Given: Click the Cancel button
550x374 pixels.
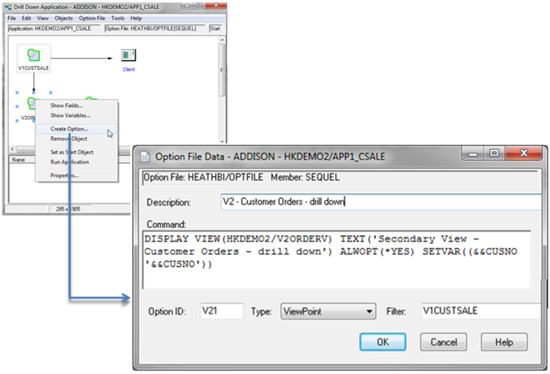Looking at the screenshot, I should coord(443,342).
